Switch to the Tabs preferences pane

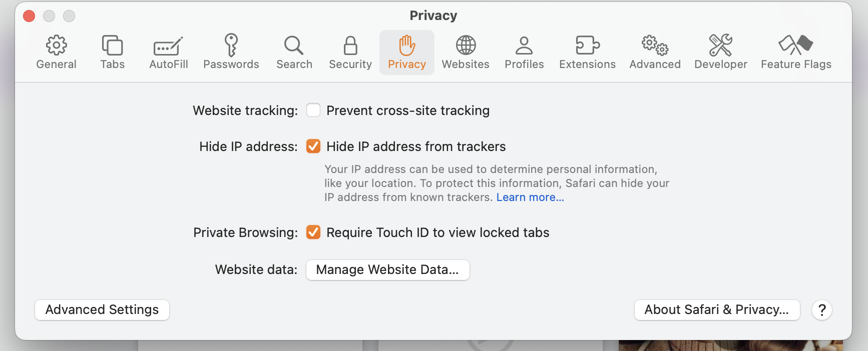[x=112, y=46]
